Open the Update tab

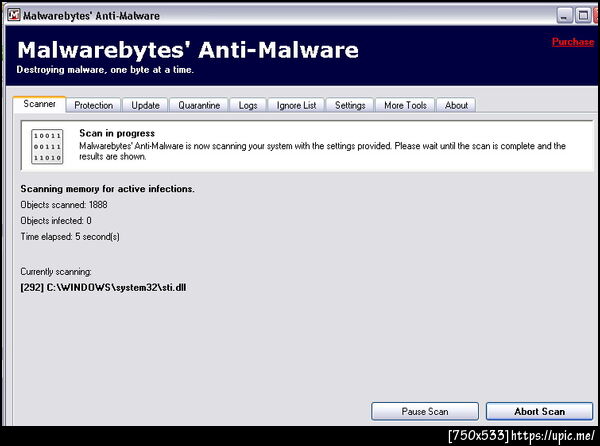point(145,105)
